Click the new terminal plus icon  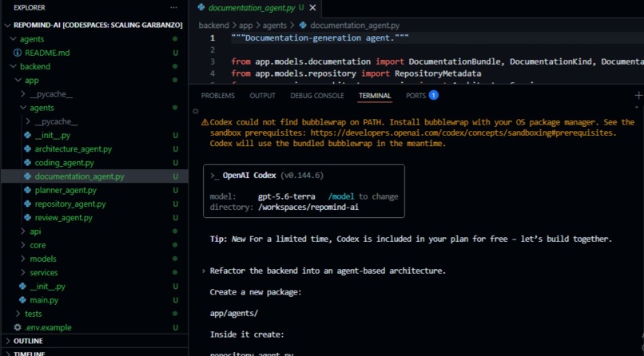(x=638, y=96)
